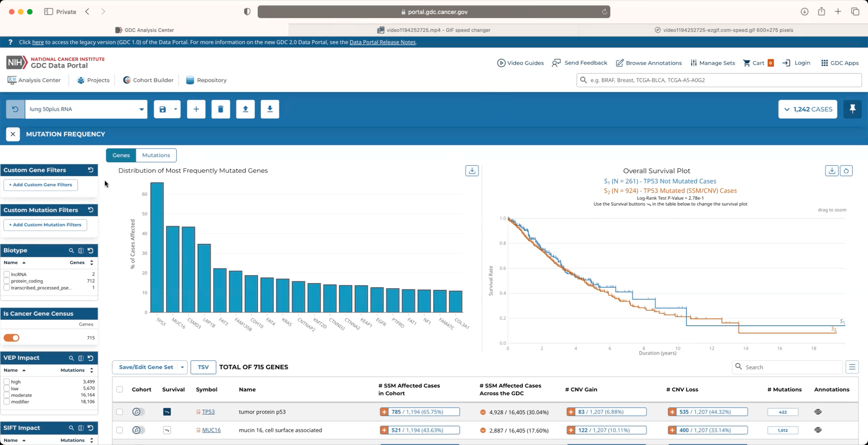
Task: Open the lung 50plus RNA cohort dropdown
Action: (141, 109)
